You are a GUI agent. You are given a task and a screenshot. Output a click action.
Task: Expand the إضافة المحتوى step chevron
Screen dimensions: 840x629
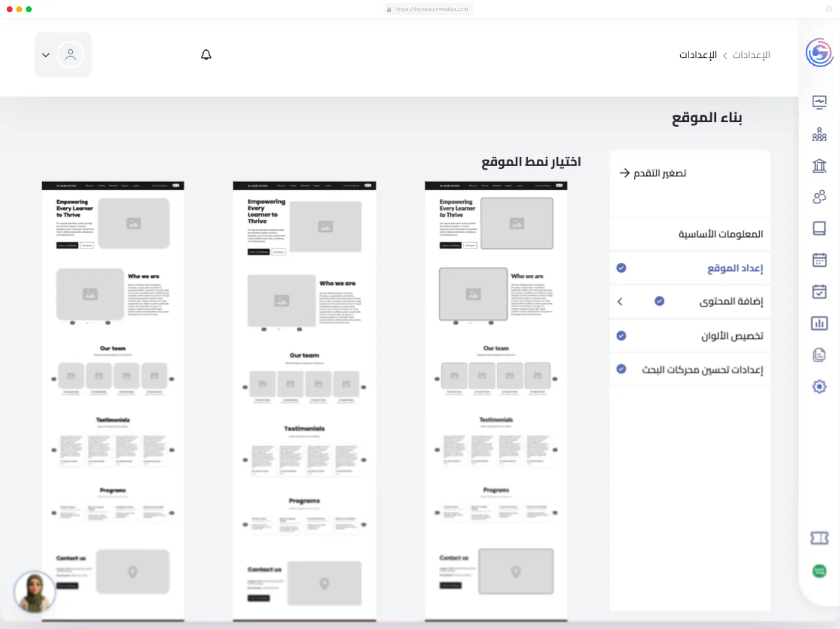[x=620, y=302]
